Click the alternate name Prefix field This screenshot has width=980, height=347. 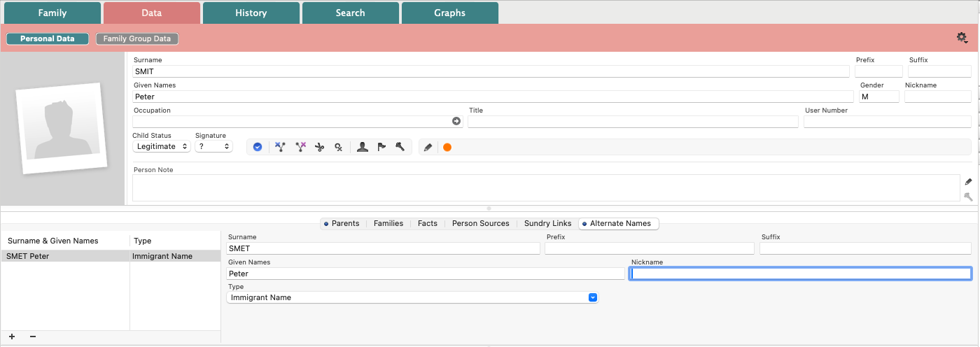pos(650,248)
